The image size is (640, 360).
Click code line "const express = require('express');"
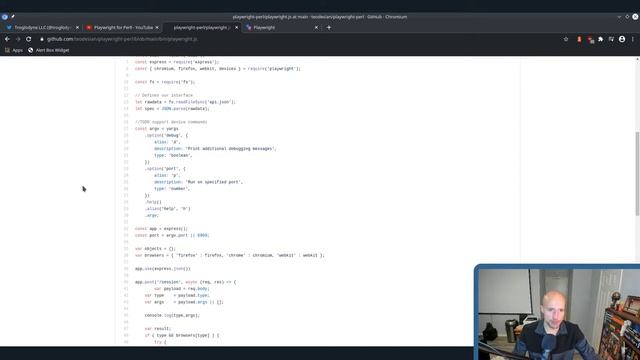click(177, 62)
